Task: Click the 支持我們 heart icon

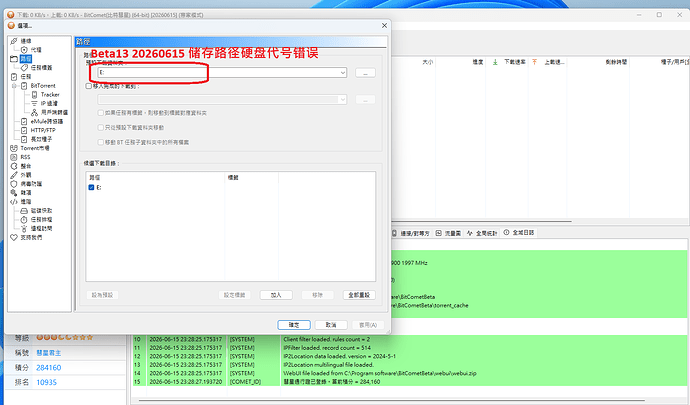Action: tap(14, 237)
